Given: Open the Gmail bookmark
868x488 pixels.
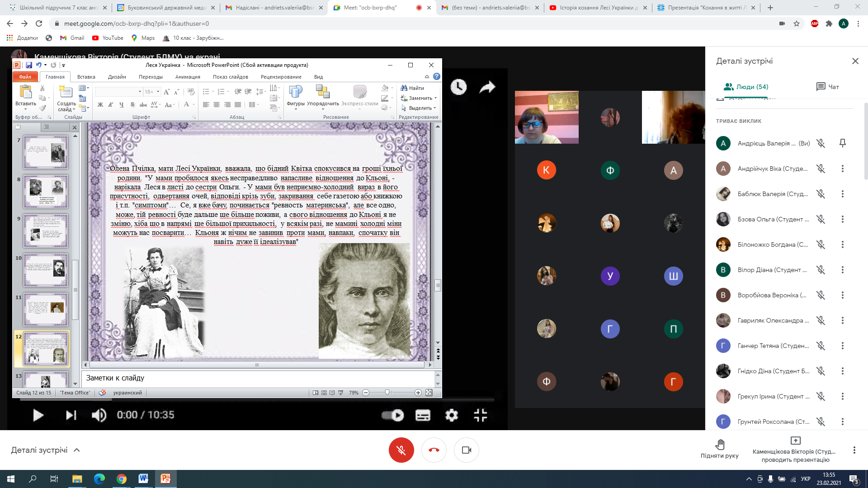Looking at the screenshot, I should [72, 38].
